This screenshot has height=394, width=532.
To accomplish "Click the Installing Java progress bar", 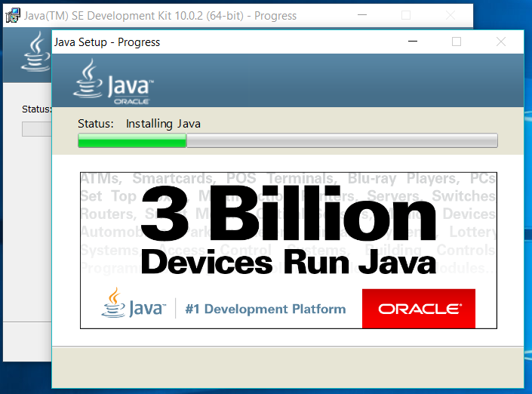I will pos(288,140).
